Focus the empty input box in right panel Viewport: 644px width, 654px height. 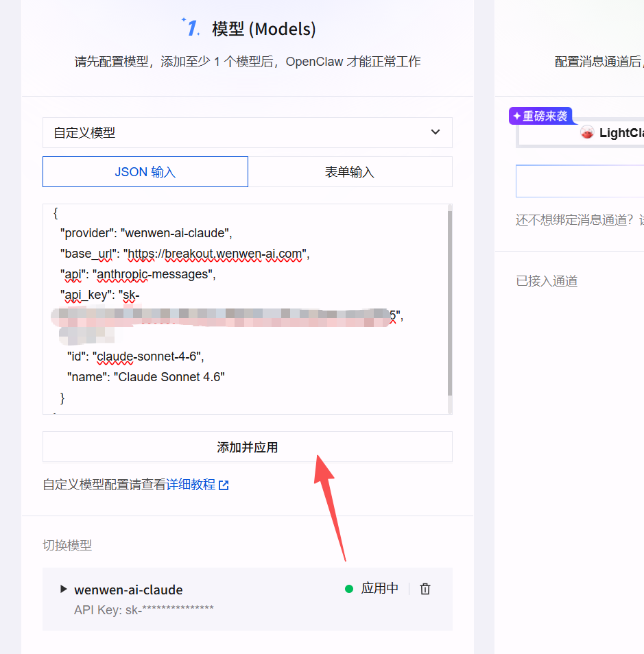pos(580,182)
